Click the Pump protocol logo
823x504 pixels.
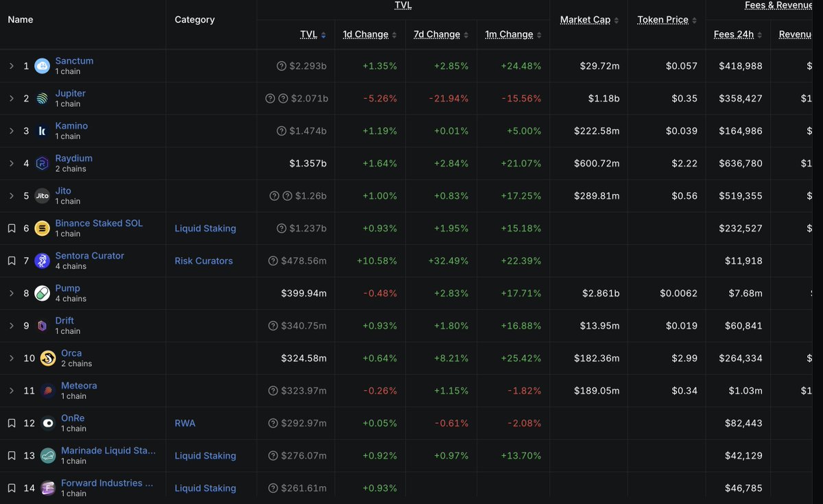click(43, 293)
